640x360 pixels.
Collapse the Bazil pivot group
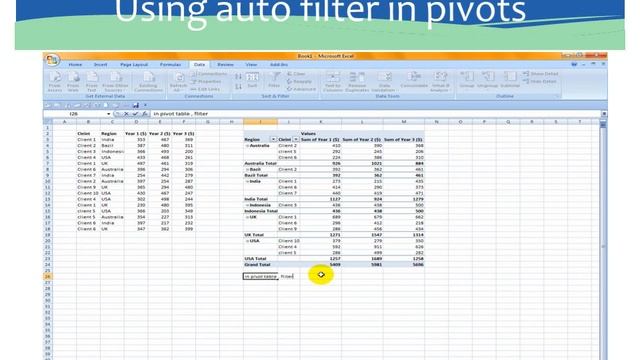247,169
